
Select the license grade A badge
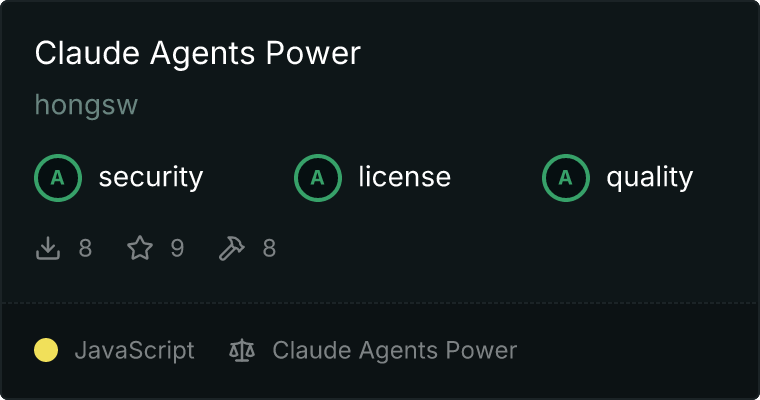pos(317,178)
